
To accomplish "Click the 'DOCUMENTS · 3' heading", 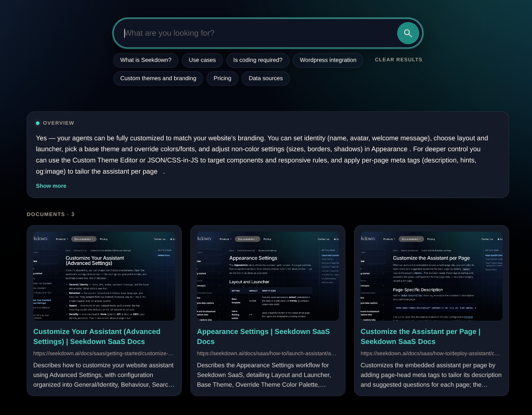I will tap(51, 214).
